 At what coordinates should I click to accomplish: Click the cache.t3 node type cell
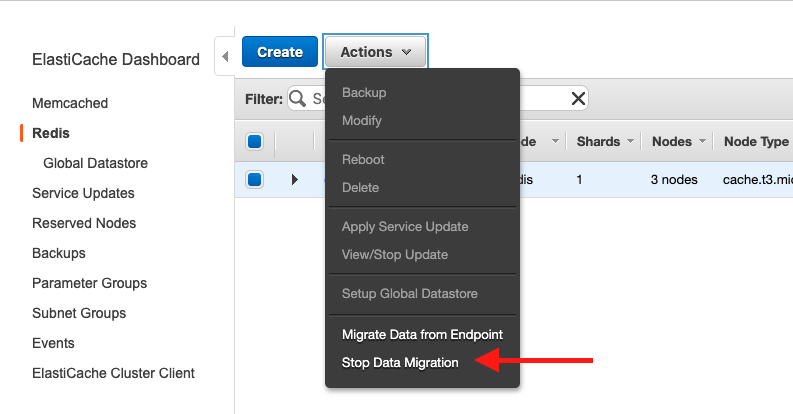pos(758,179)
